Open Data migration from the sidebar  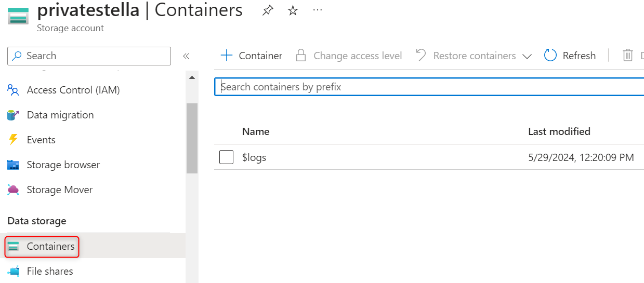(60, 115)
